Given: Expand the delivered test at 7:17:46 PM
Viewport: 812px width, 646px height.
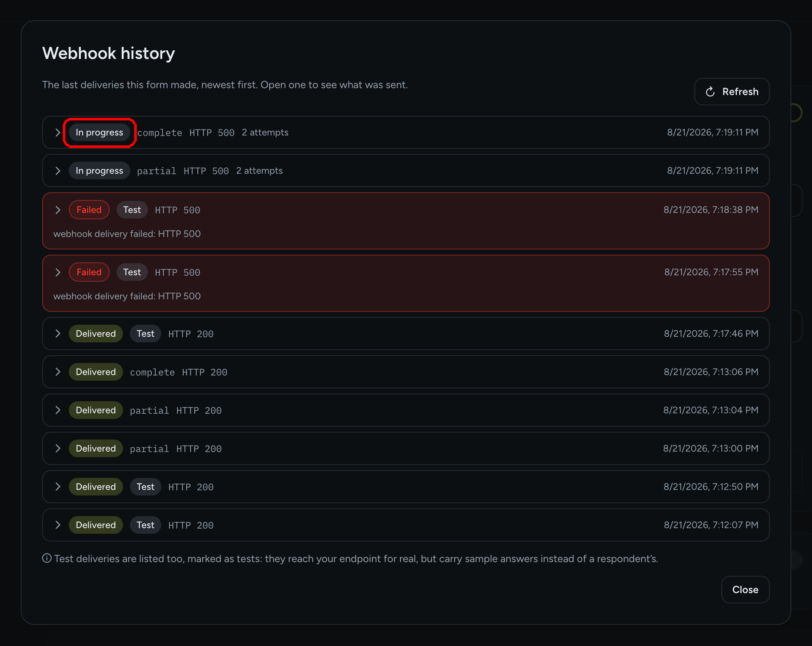Looking at the screenshot, I should [58, 334].
